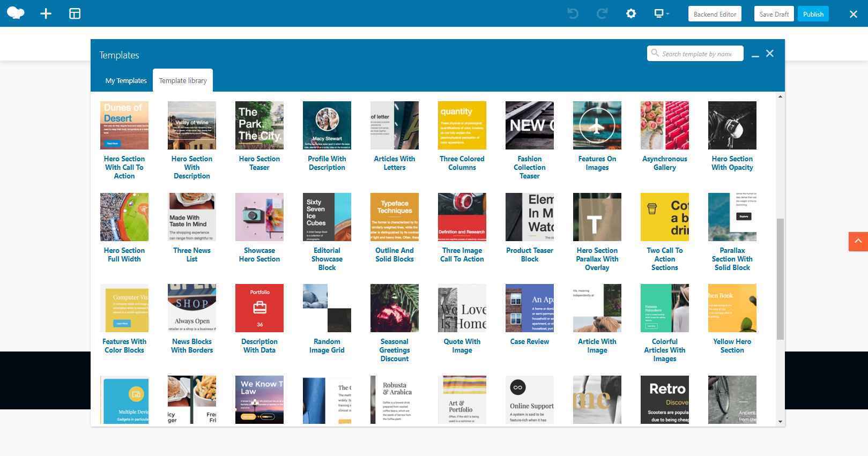Close the Templates panel
Screen dimensions: 868x456
tap(770, 54)
